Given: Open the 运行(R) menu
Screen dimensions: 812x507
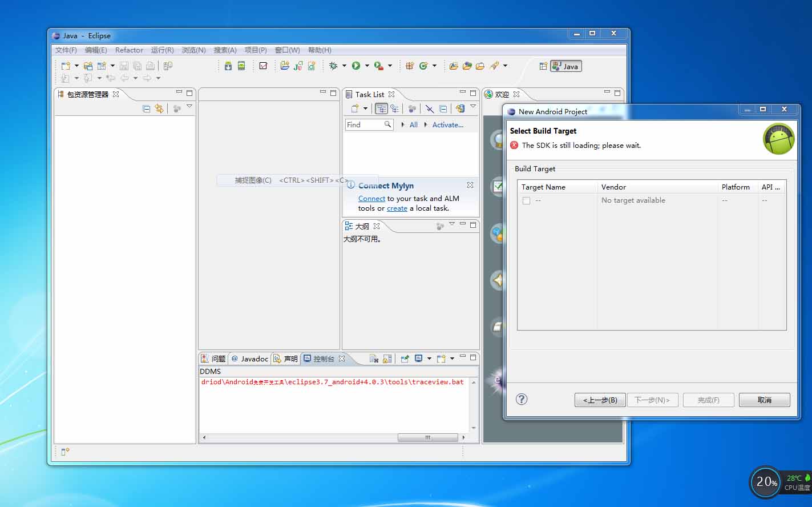Looking at the screenshot, I should pos(162,50).
